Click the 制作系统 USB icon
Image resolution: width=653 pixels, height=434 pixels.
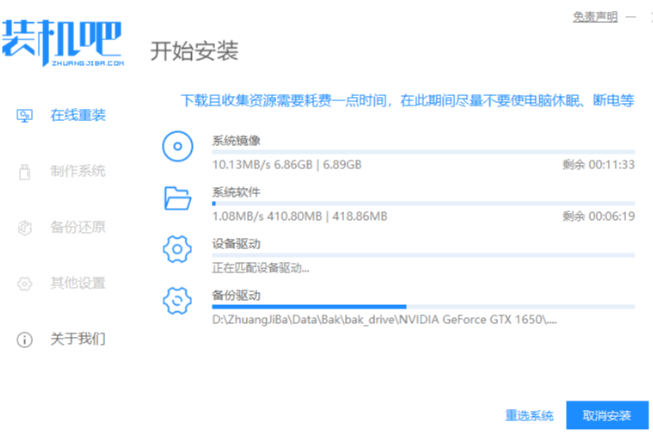[26, 172]
